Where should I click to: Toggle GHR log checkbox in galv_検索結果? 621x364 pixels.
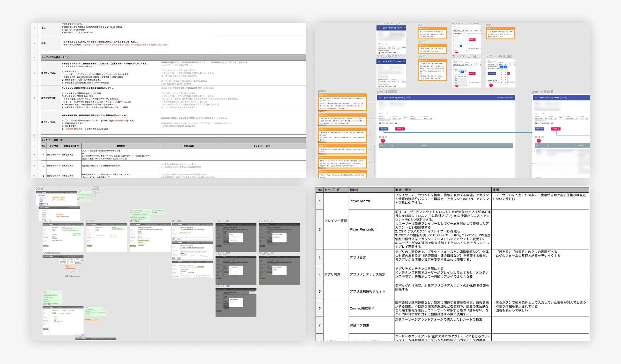(536, 123)
